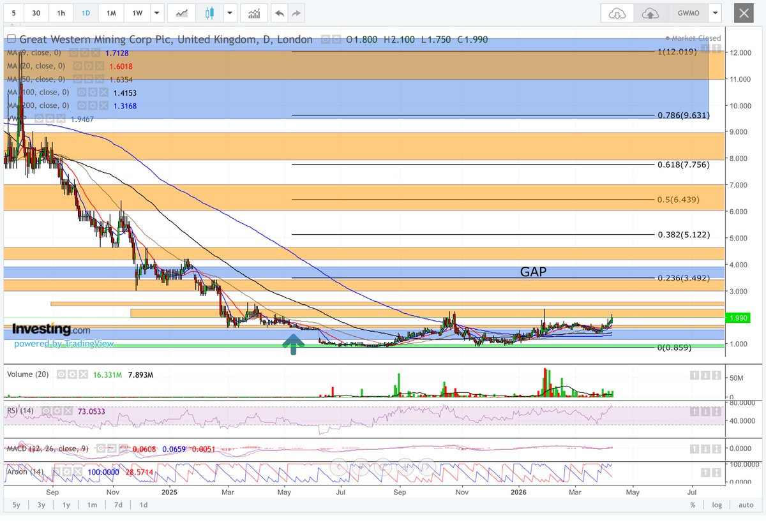This screenshot has width=766, height=532.
Task: Select the 1W interval tab
Action: pyautogui.click(x=137, y=13)
